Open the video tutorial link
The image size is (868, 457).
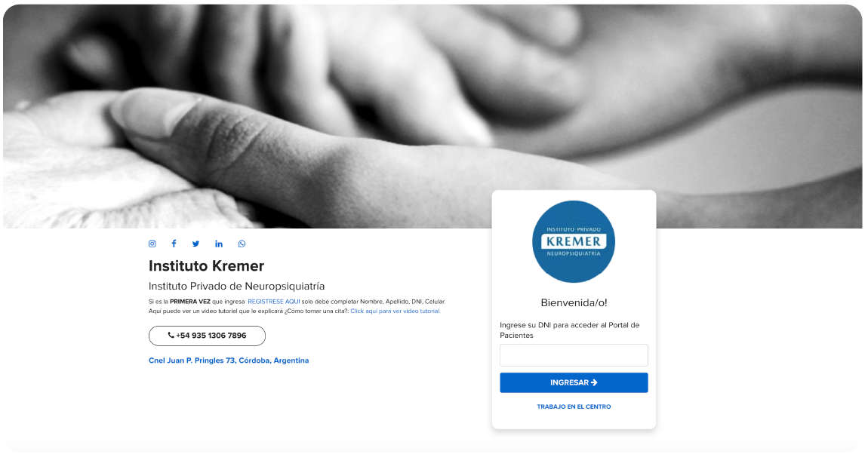pyautogui.click(x=396, y=311)
